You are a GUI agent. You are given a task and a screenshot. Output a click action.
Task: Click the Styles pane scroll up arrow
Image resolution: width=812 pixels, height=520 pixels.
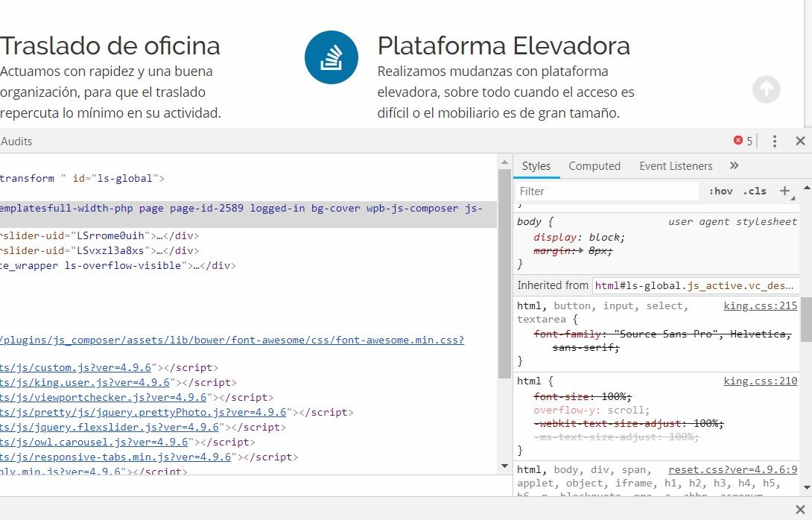pos(807,187)
